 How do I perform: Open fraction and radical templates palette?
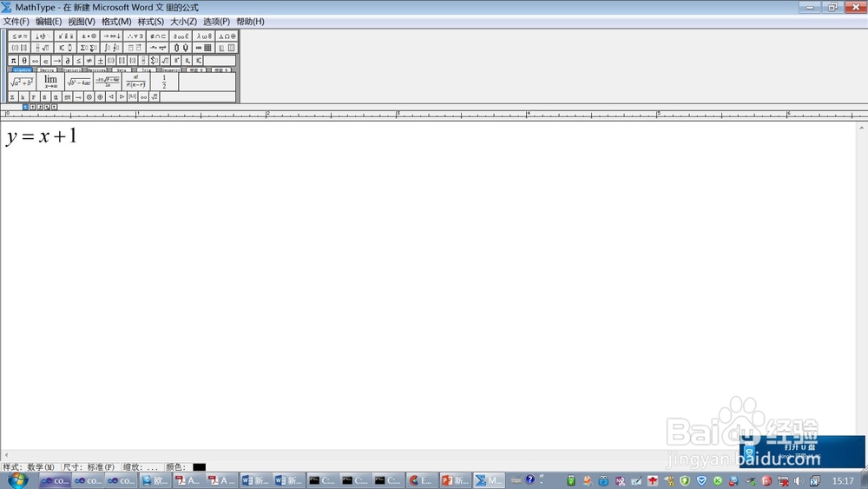pos(43,48)
